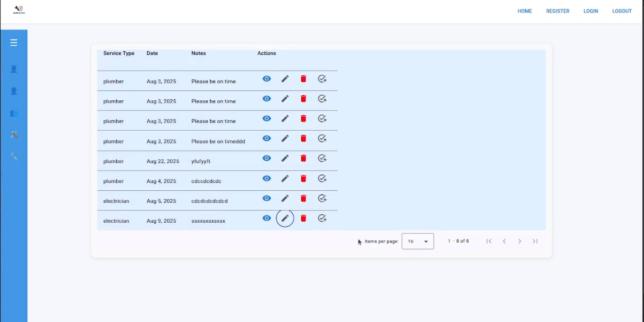View the Aug 5, 2025 electrician request
The height and width of the screenshot is (322, 644).
(x=266, y=198)
